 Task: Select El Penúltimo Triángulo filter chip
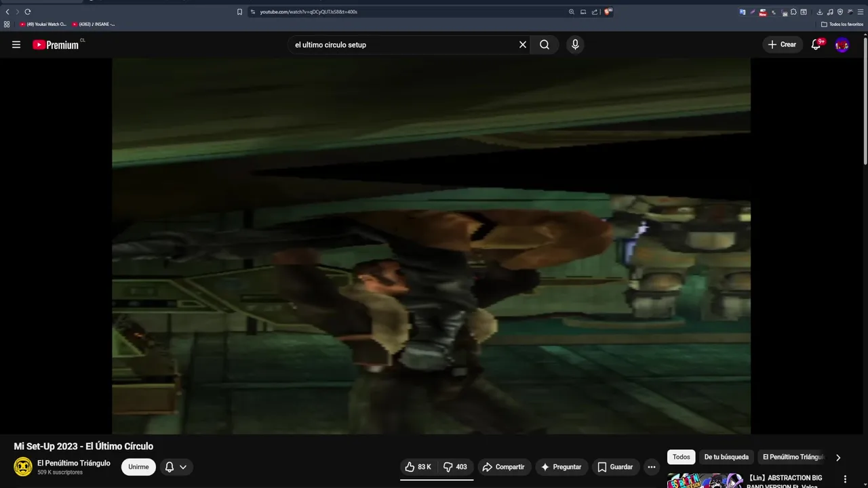click(792, 457)
